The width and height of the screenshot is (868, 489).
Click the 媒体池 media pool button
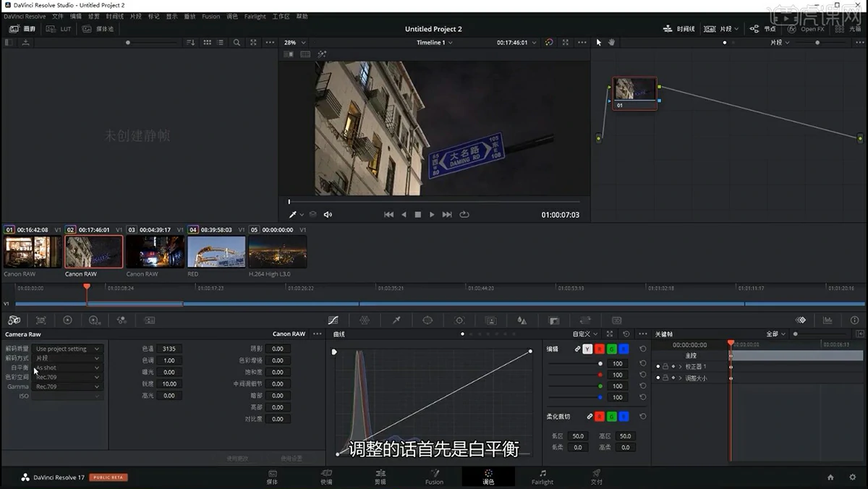[x=98, y=29]
